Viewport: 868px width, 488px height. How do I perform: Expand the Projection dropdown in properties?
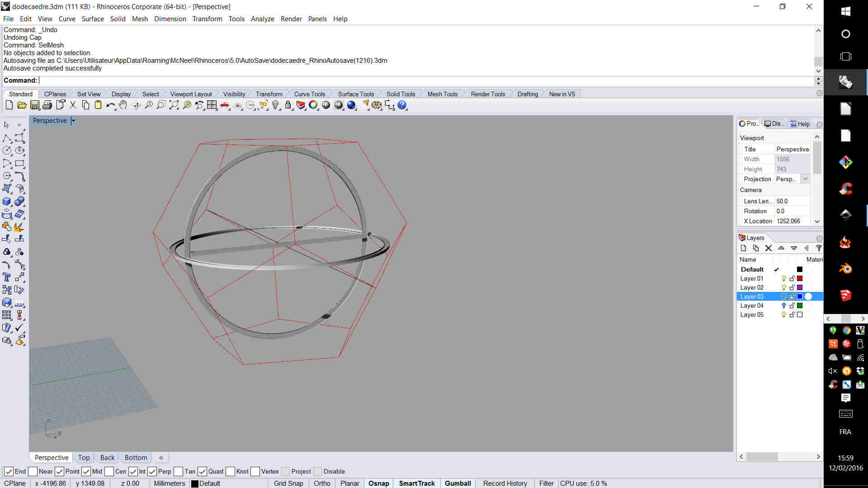point(805,179)
